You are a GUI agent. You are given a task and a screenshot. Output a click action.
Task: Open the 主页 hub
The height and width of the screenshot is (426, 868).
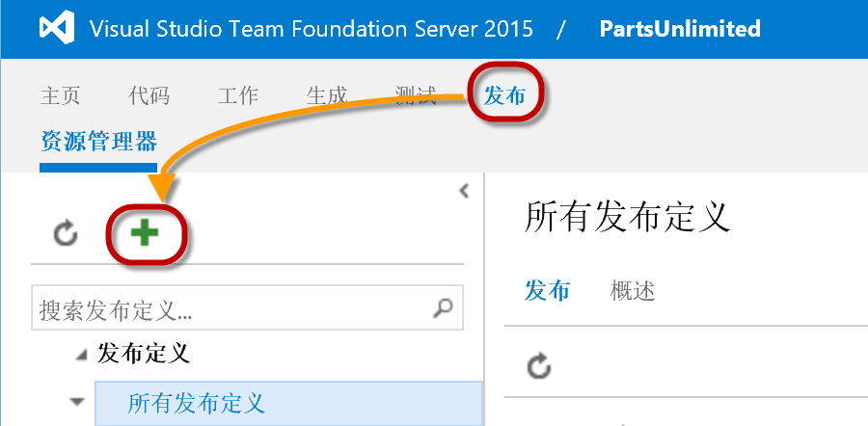[61, 95]
